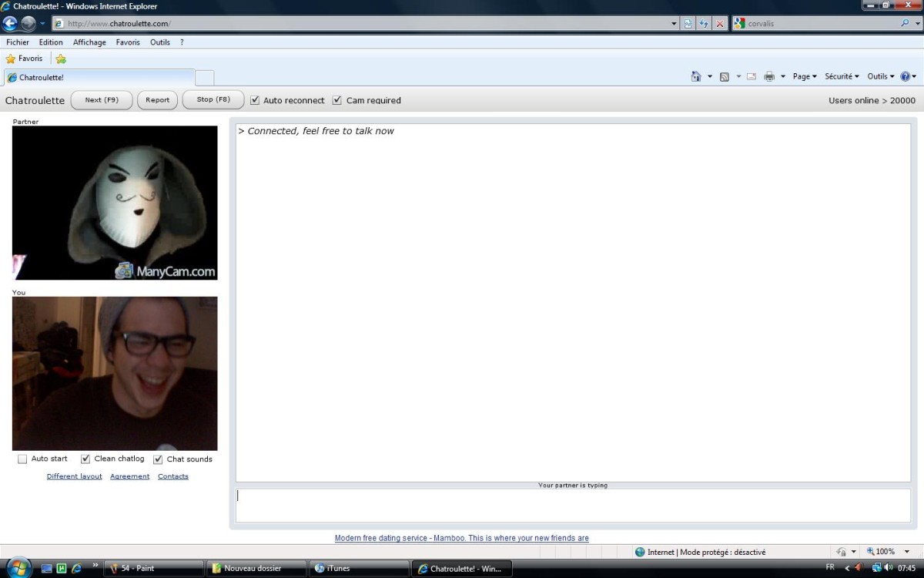Click Show Desktop quick launch icon

(47, 569)
